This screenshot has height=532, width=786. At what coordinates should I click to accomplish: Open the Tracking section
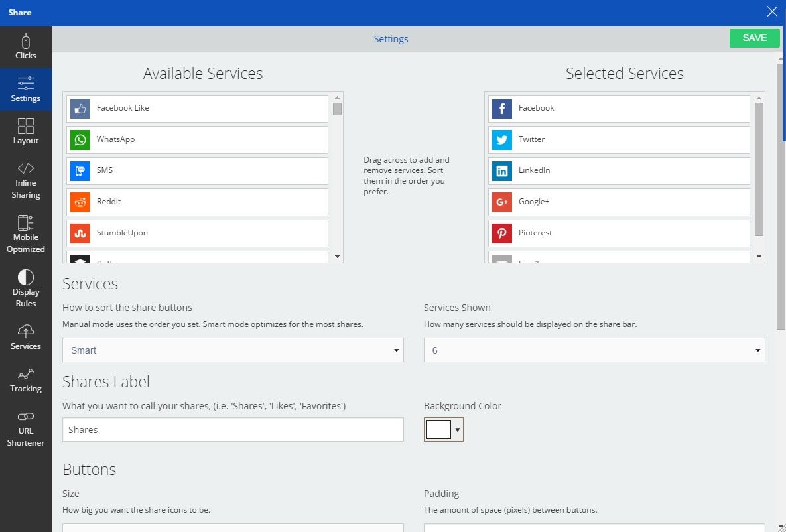coord(26,379)
